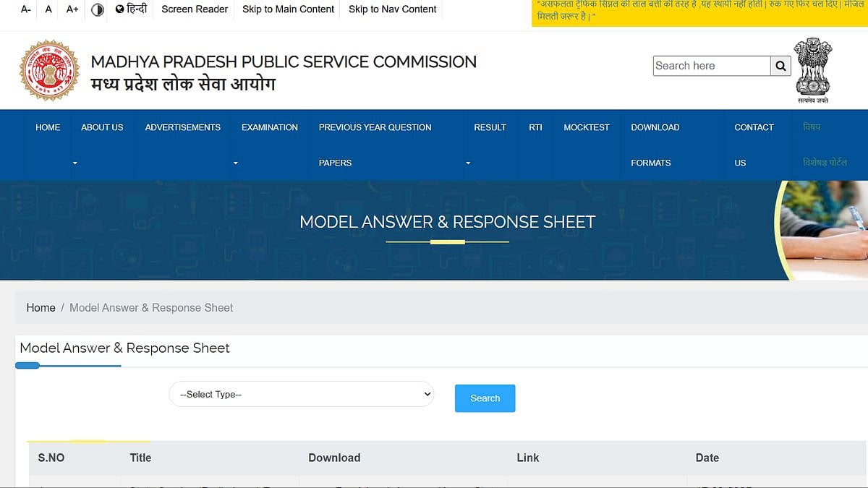
Task: Increase font size with A+ button
Action: (x=72, y=9)
